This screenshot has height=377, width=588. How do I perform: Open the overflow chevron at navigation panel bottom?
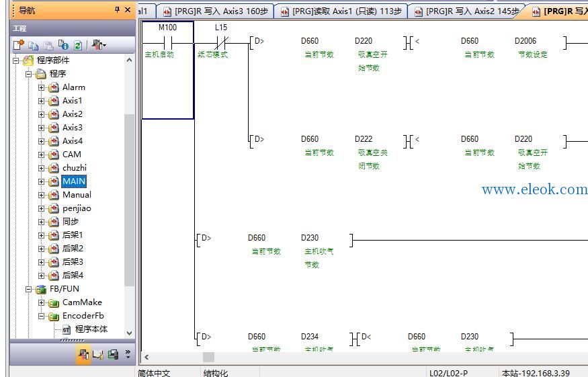128,353
